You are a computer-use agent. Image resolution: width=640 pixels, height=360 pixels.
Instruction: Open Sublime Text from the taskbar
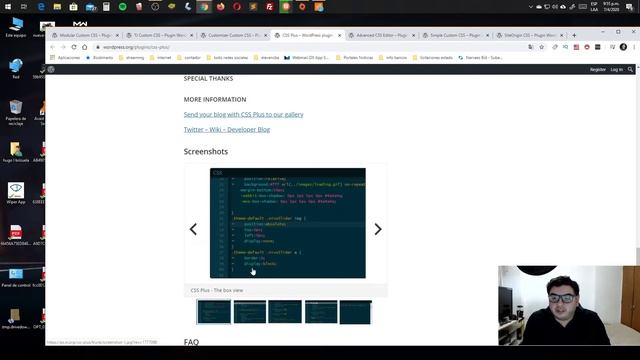point(253,7)
